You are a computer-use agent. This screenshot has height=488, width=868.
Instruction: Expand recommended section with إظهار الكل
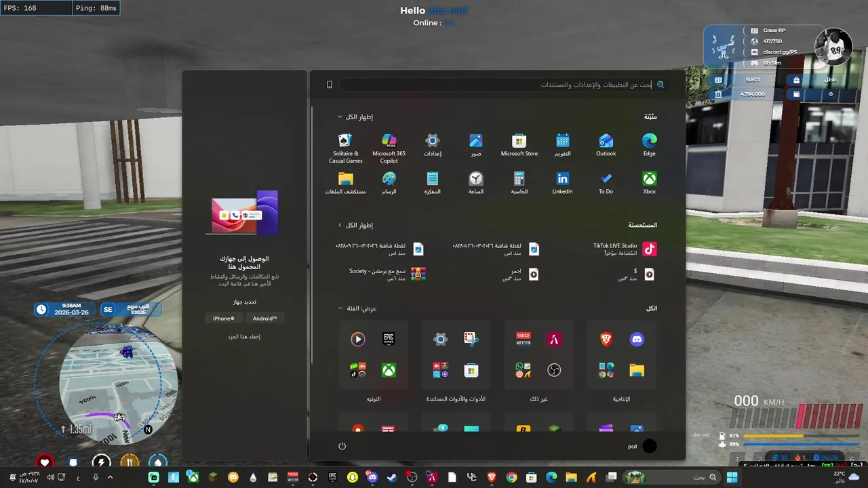(355, 225)
